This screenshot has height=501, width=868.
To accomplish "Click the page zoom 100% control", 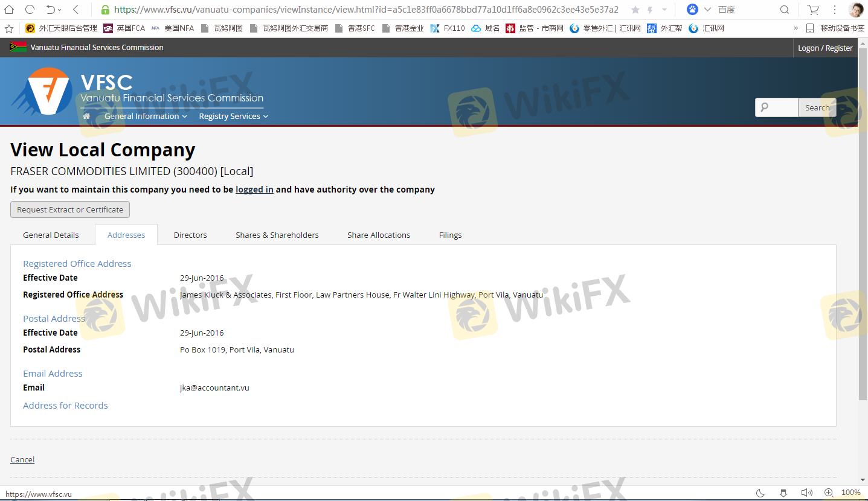I will pyautogui.click(x=850, y=493).
